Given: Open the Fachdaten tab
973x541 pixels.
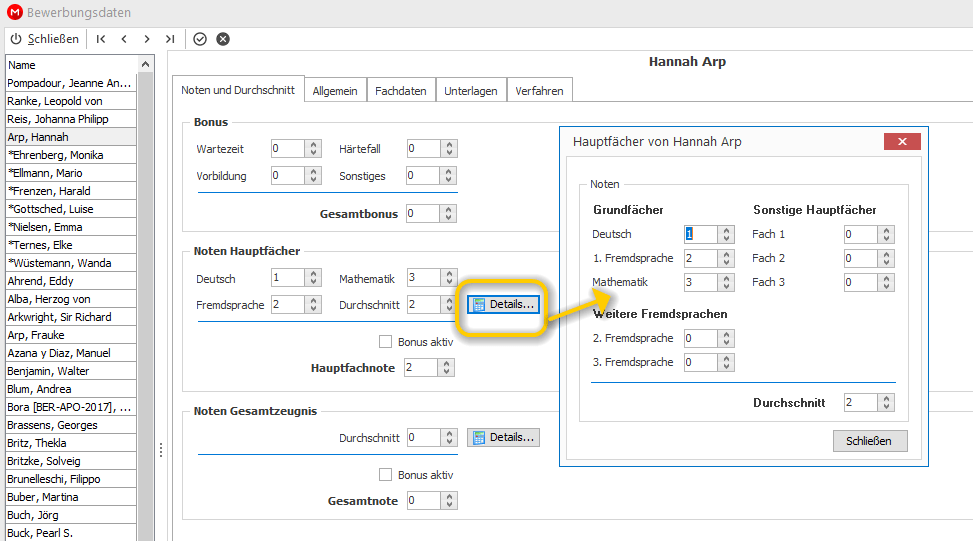Looking at the screenshot, I should 401,91.
